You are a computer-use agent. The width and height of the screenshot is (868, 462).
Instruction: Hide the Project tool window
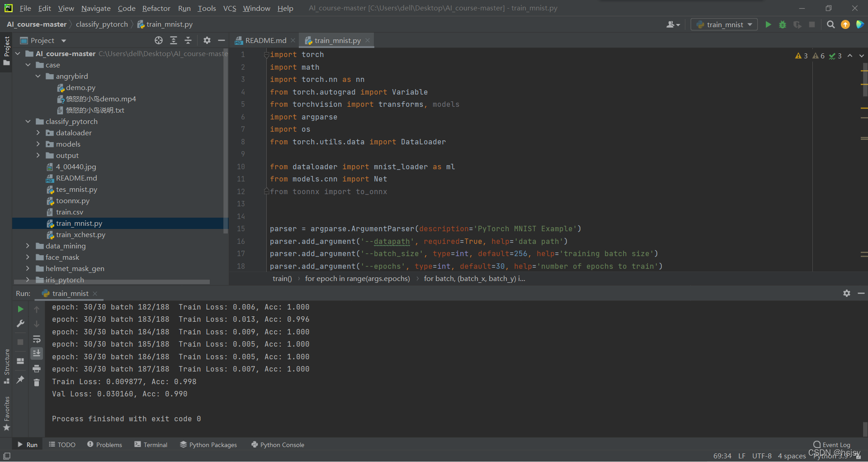coord(222,40)
